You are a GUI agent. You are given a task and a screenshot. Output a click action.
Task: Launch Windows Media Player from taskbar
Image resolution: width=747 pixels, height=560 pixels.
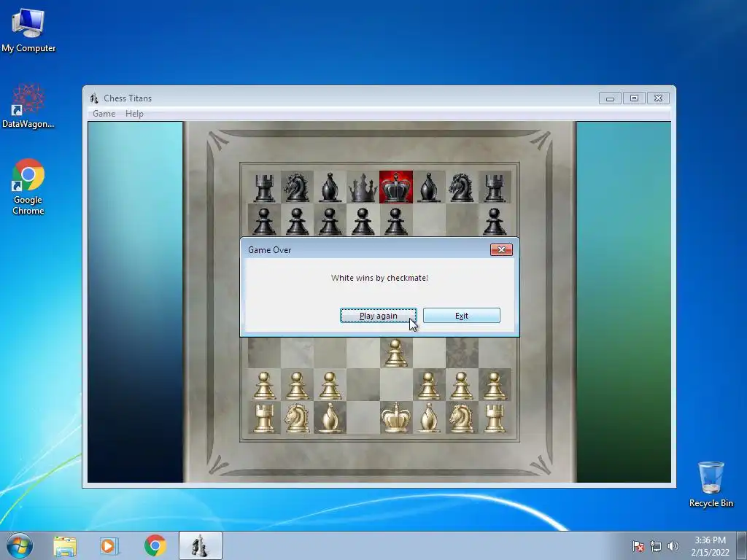pos(109,546)
